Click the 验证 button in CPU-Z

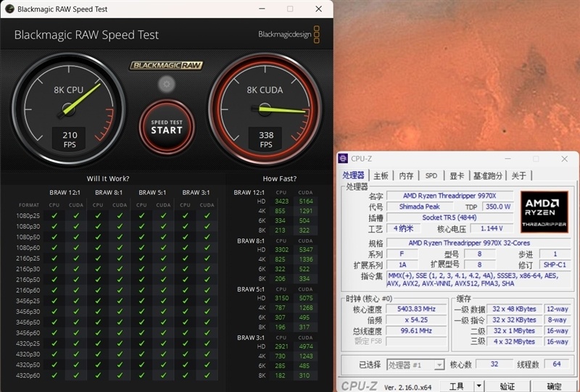507,385
